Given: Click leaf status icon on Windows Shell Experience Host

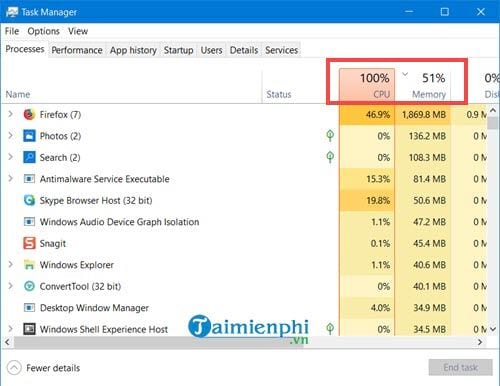Looking at the screenshot, I should coord(330,329).
